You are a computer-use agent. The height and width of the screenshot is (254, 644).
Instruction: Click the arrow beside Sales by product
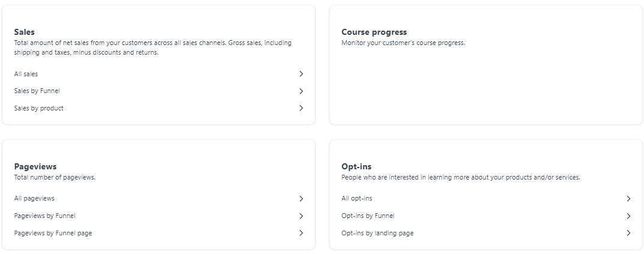coord(301,108)
